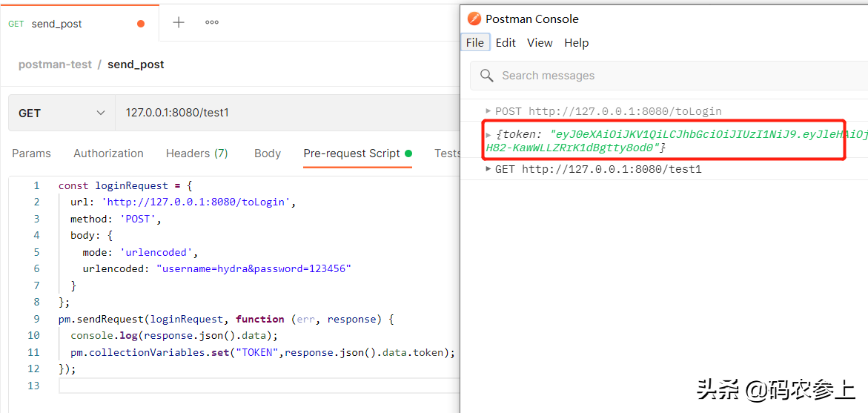Click the request URL field 127.0.0.1:8080/test1
Viewport: 868px width, 413px height.
(x=288, y=113)
